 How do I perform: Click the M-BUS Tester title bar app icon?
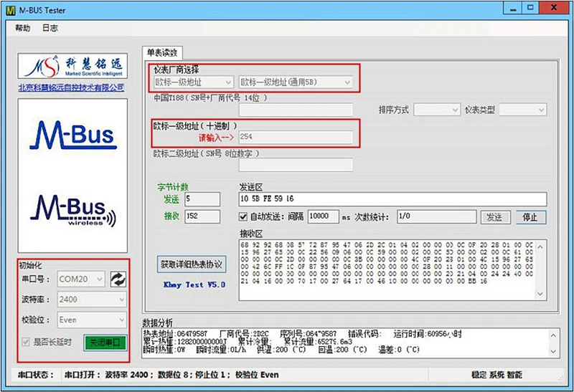coord(11,10)
